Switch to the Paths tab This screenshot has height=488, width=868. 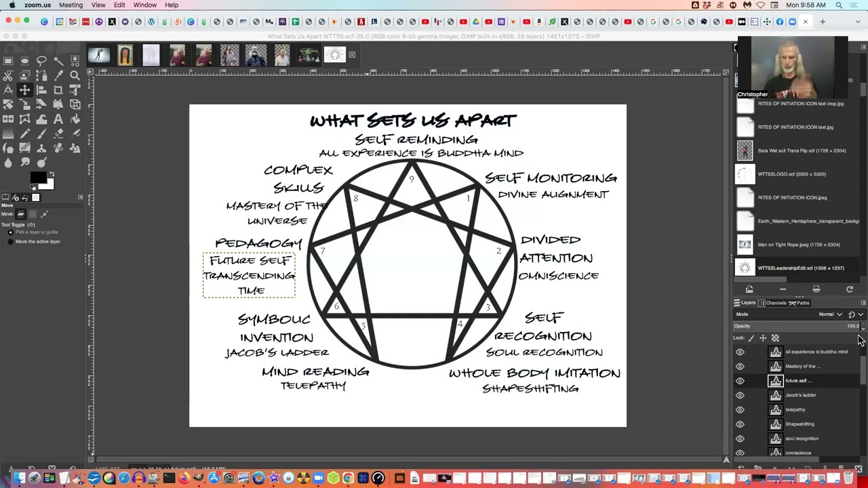pyautogui.click(x=799, y=303)
